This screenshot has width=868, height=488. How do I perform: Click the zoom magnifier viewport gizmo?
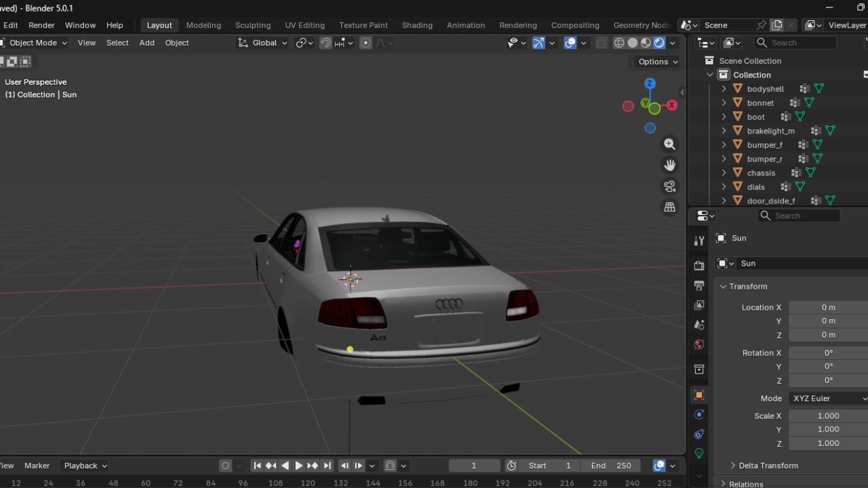(669, 144)
